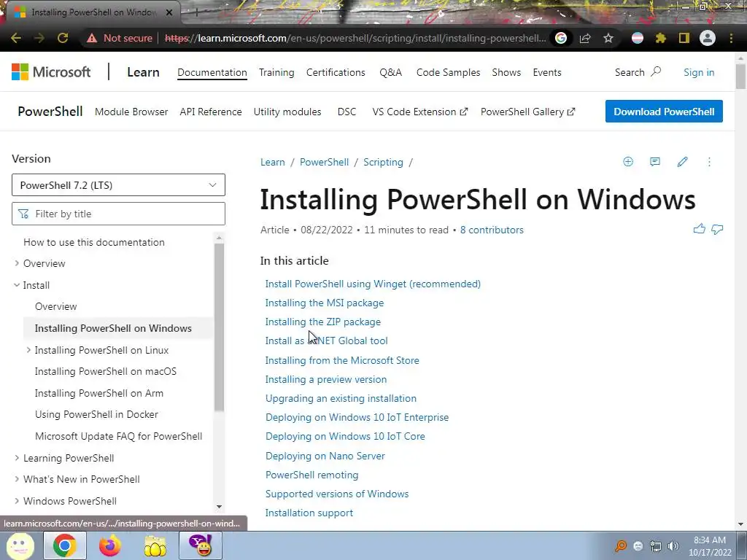747x560 pixels.
Task: Expand the Overview tree node
Action: (x=17, y=263)
